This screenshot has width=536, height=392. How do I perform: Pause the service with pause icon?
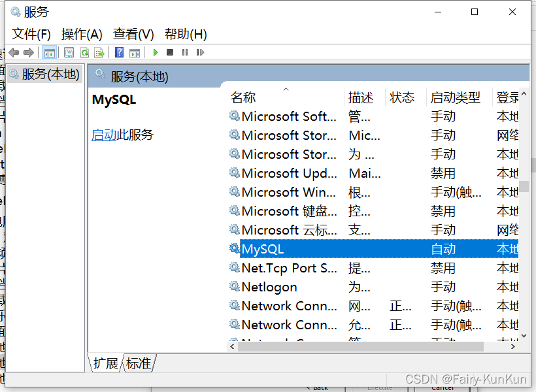[x=185, y=52]
